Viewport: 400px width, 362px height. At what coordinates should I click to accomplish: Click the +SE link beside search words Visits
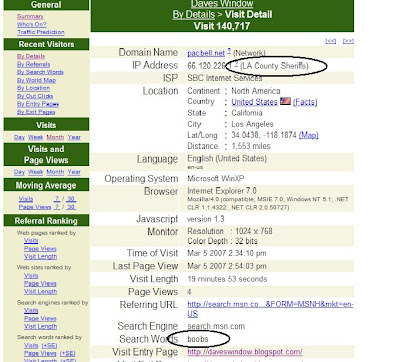[x=49, y=346]
